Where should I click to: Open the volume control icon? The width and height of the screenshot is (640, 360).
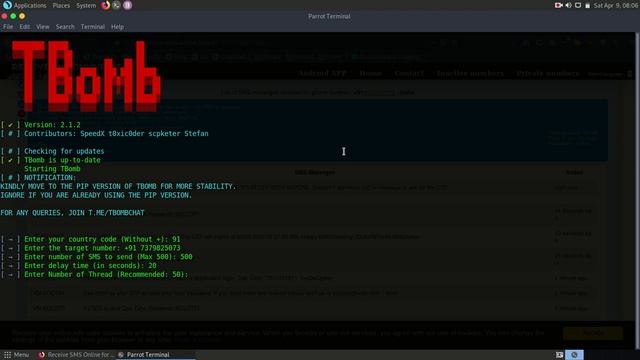click(x=569, y=5)
